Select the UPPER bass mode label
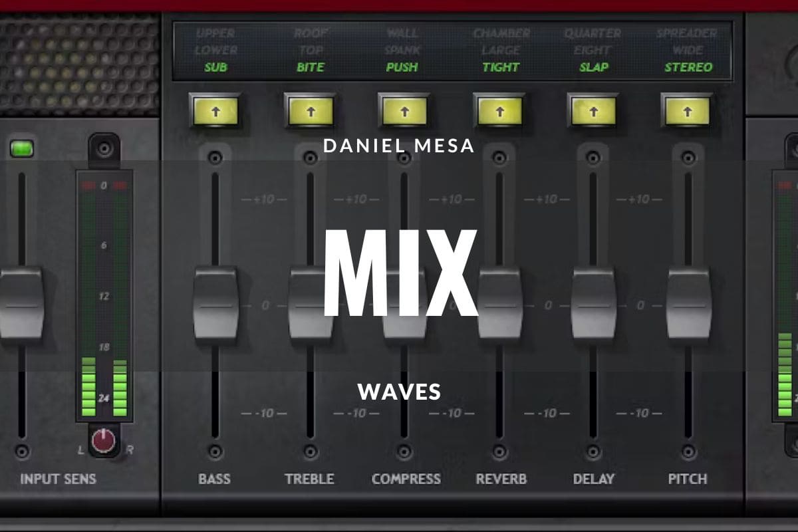Image resolution: width=798 pixels, height=532 pixels. pos(215,33)
